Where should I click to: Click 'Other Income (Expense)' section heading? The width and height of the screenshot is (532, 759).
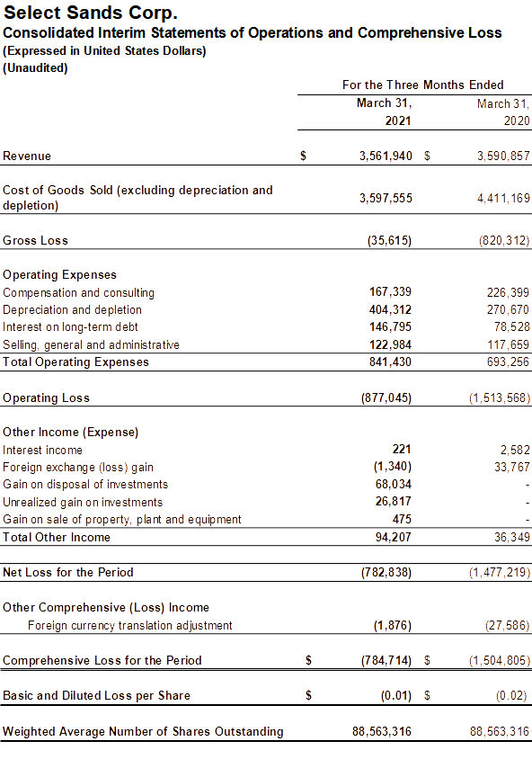(71, 433)
